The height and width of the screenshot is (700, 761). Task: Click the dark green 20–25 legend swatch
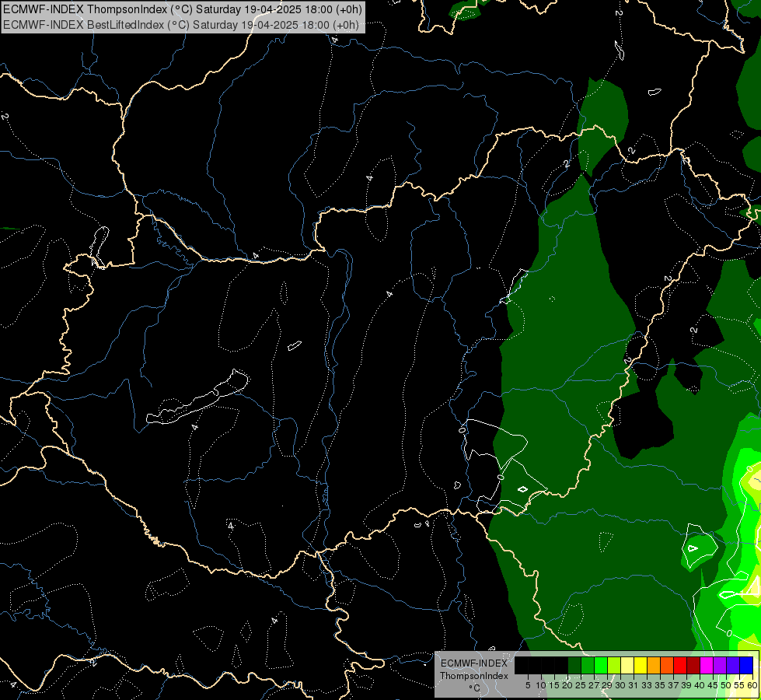574,665
